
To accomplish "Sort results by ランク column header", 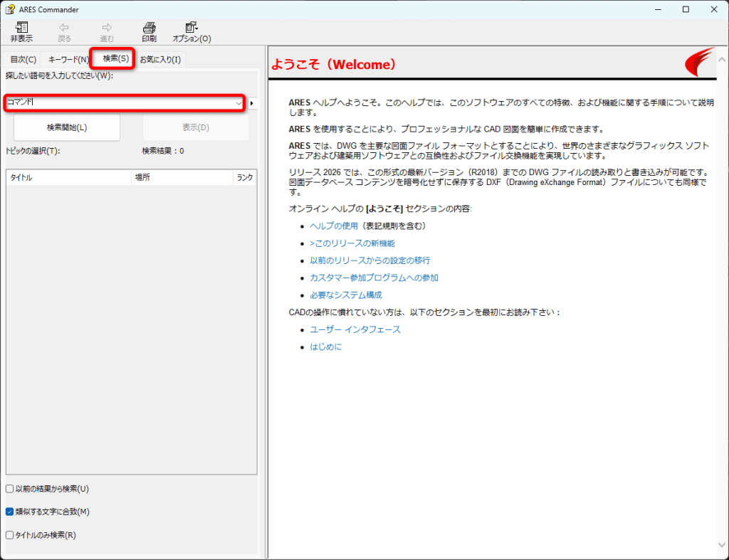I will coord(245,177).
